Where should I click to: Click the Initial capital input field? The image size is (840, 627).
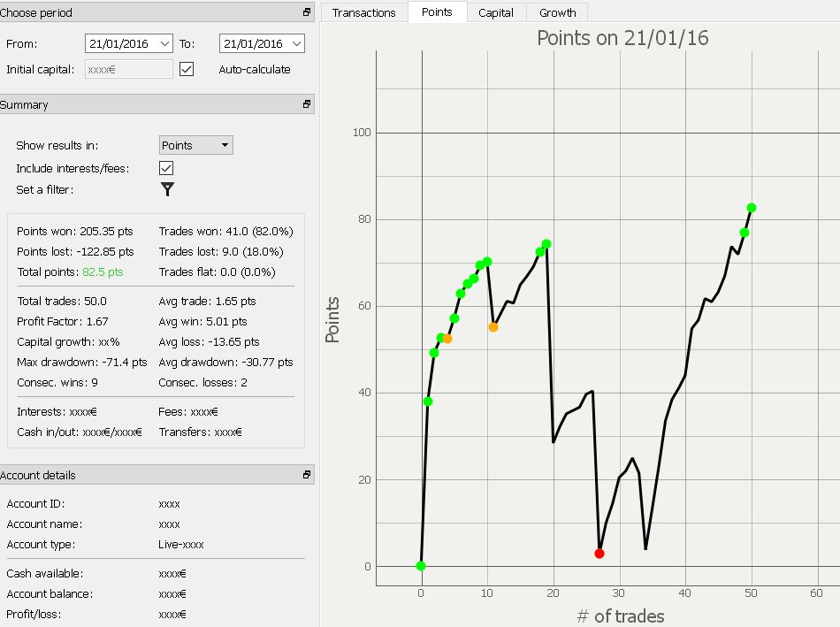coord(128,69)
